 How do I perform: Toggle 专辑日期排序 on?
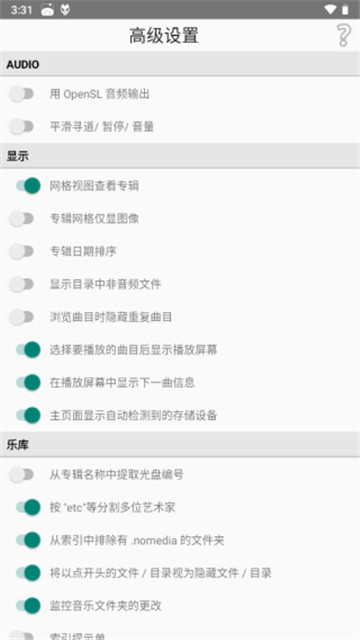point(22,251)
